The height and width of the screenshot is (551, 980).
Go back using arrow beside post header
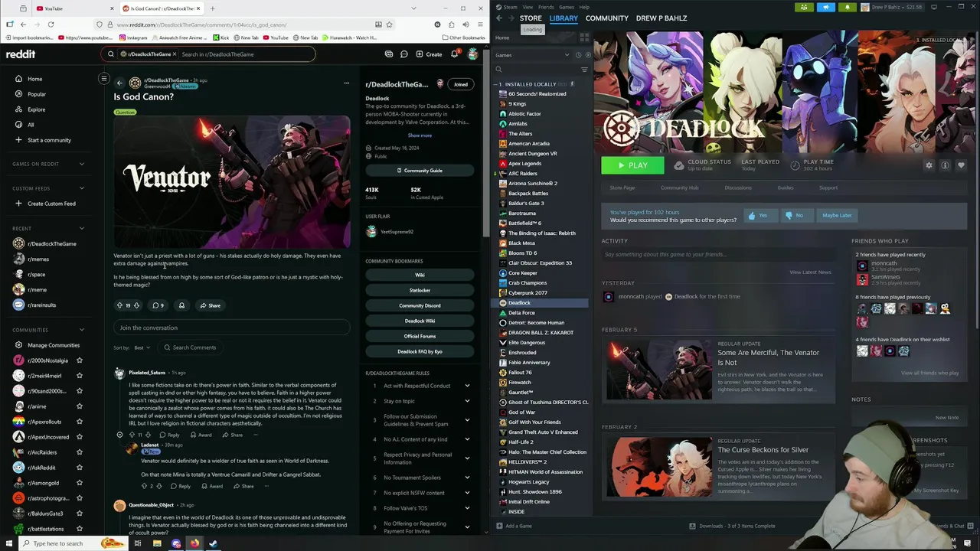click(x=119, y=83)
